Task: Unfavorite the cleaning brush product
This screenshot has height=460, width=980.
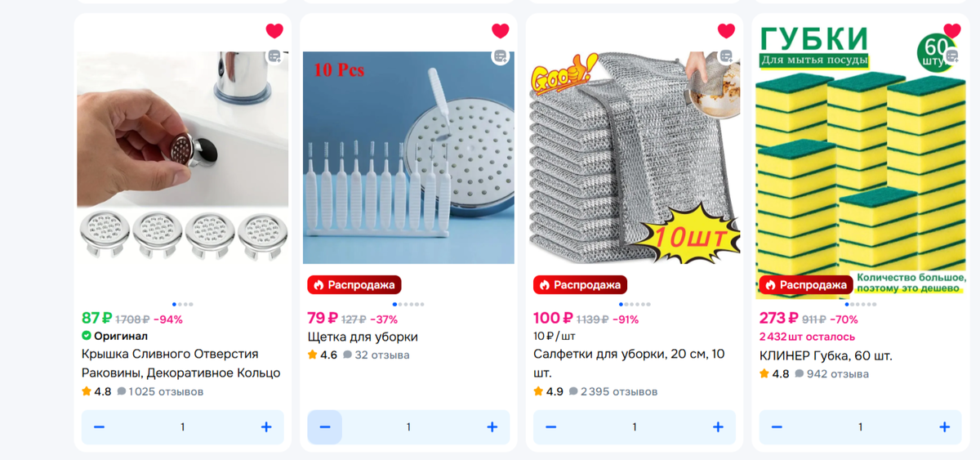Action: (501, 31)
